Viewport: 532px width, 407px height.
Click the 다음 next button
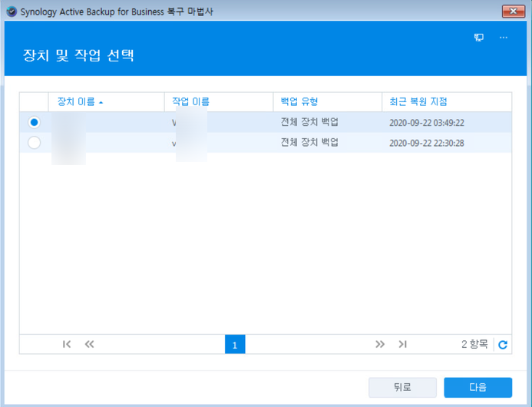tap(477, 387)
